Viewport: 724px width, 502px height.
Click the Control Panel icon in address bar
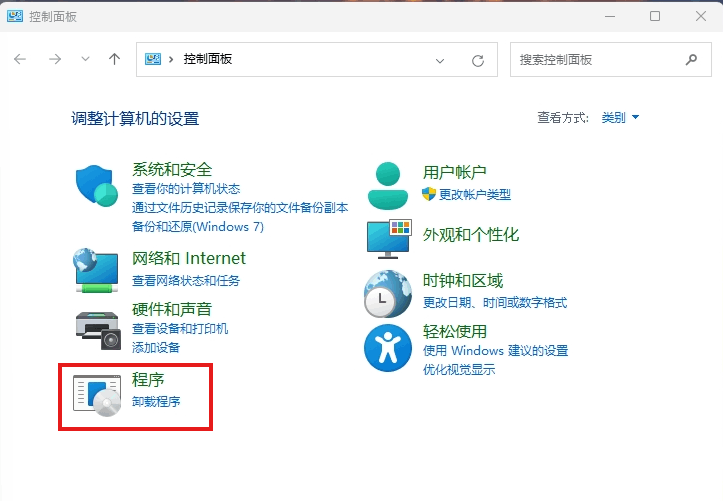click(x=153, y=59)
